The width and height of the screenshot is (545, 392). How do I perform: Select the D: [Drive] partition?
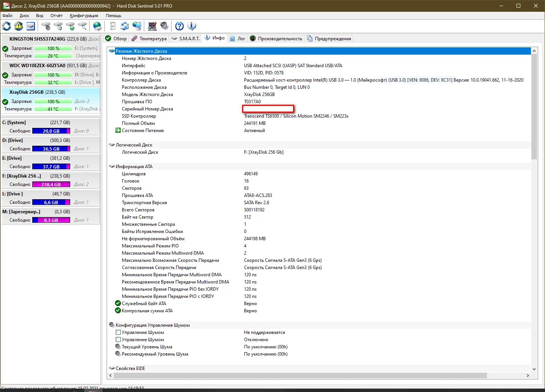51,145
